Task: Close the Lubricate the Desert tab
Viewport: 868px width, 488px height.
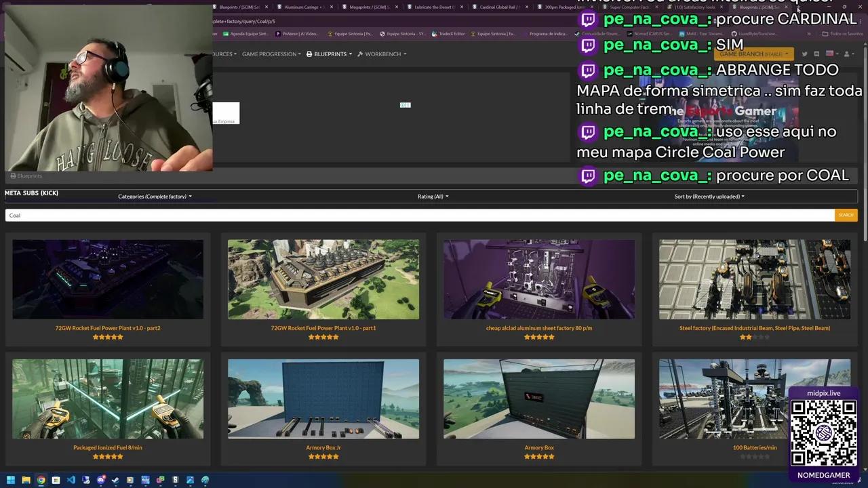Action: [x=461, y=7]
